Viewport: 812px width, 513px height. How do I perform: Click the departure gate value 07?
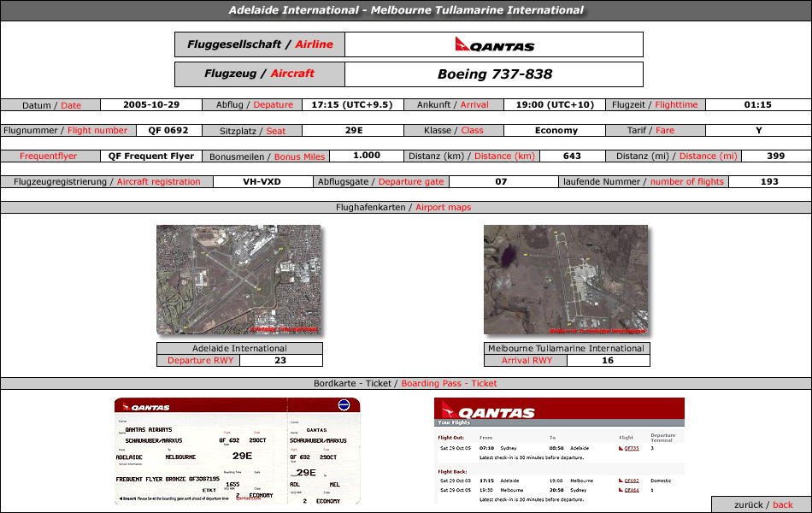tap(501, 181)
